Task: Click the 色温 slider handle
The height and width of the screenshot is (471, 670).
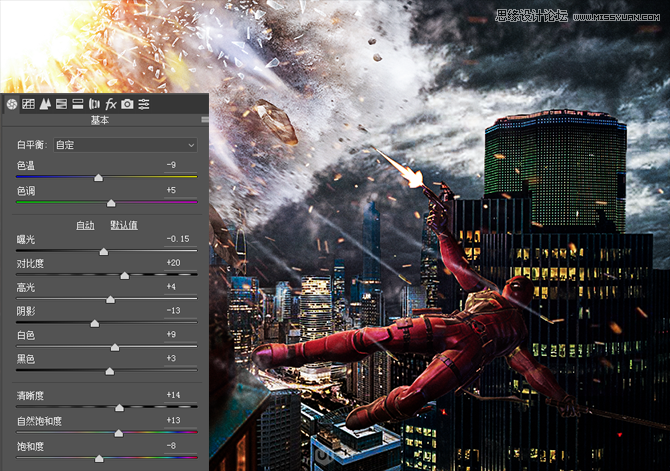Action: pyautogui.click(x=98, y=177)
